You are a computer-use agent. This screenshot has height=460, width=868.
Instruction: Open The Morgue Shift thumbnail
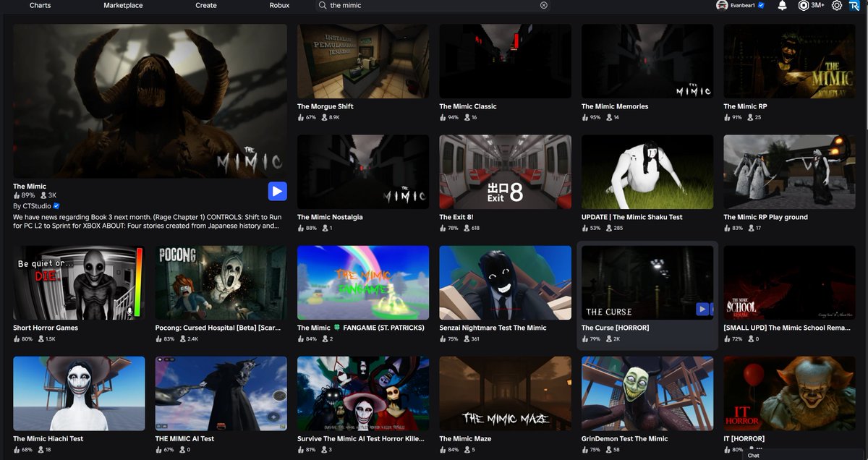point(363,61)
